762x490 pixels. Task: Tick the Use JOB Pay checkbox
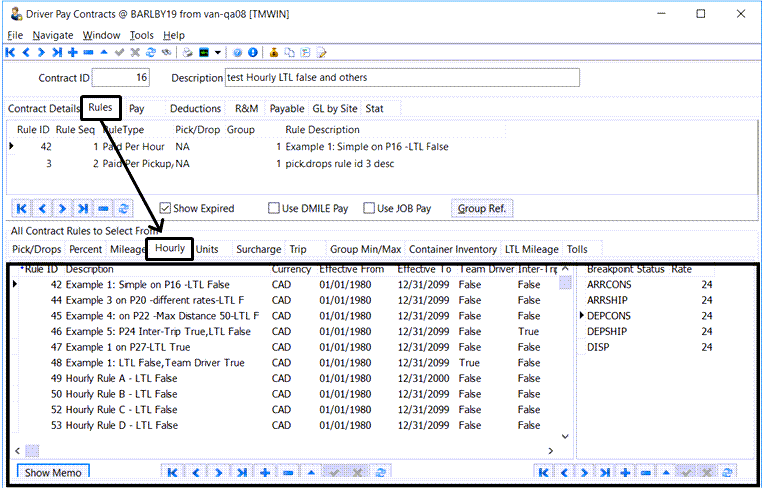(x=371, y=208)
